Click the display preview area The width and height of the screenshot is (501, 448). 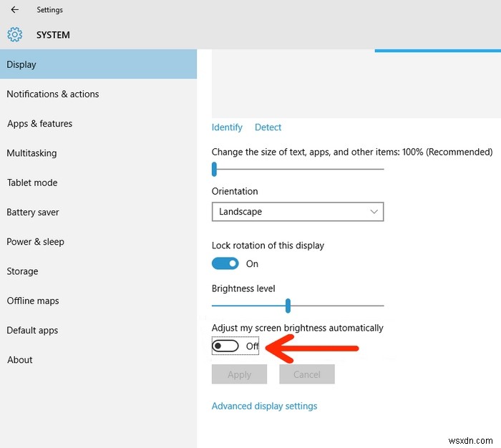click(356, 84)
